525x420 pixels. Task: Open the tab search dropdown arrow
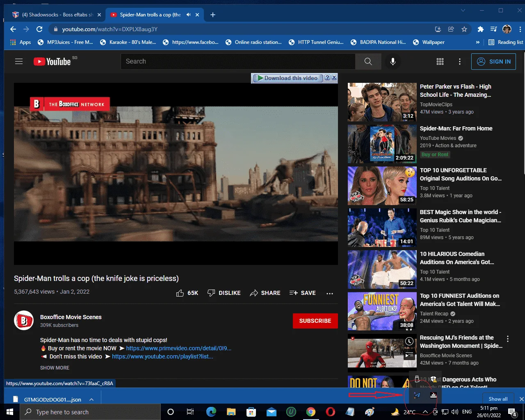(x=463, y=10)
